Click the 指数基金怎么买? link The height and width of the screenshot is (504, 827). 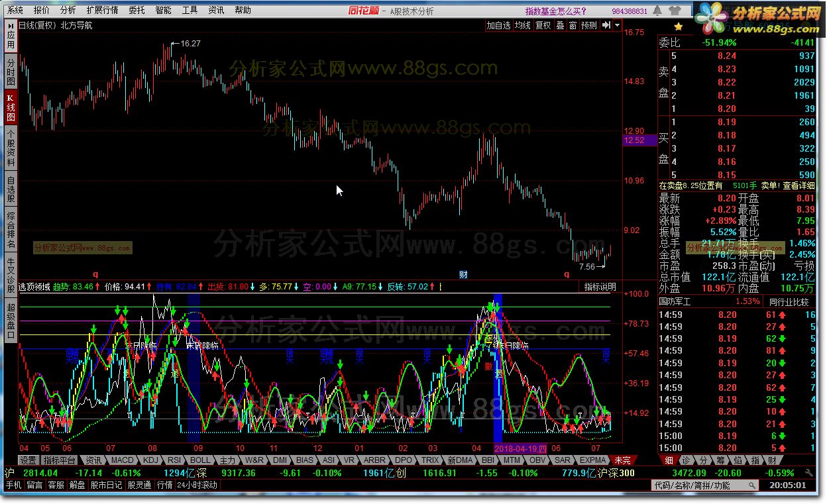pyautogui.click(x=556, y=11)
